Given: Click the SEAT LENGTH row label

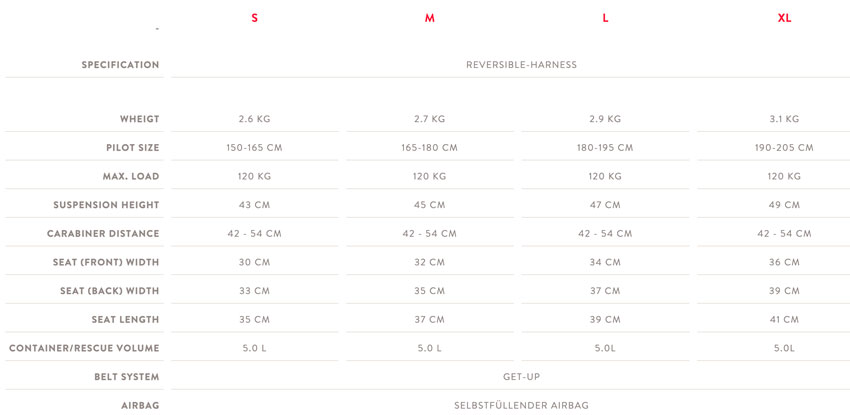Looking at the screenshot, I should (x=126, y=320).
